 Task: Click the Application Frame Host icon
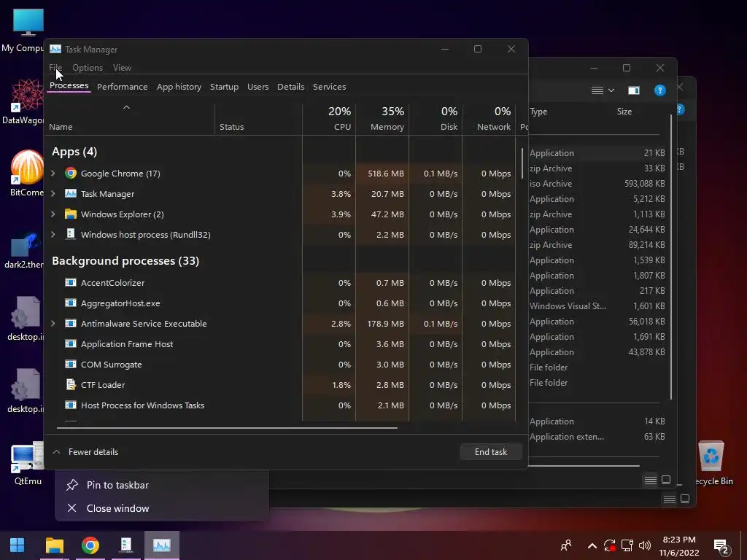click(71, 344)
